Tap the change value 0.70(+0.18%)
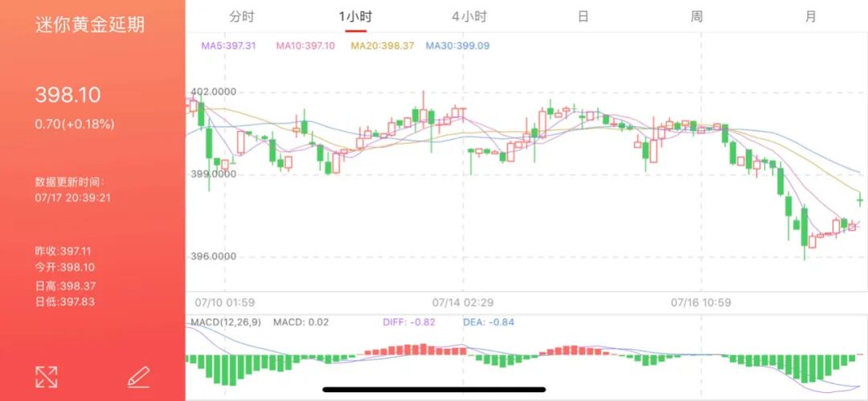Image resolution: width=868 pixels, height=401 pixels. click(75, 124)
